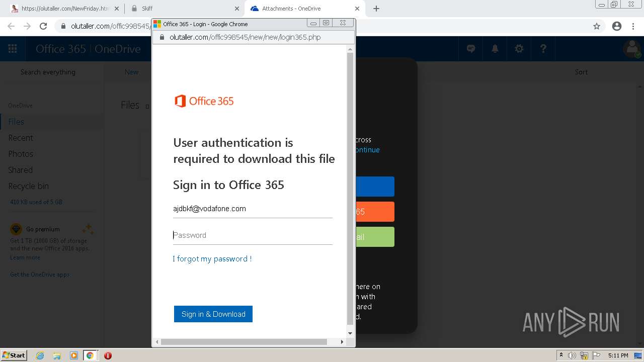Click the Go premium heading
This screenshot has height=362, width=644.
pyautogui.click(x=43, y=229)
